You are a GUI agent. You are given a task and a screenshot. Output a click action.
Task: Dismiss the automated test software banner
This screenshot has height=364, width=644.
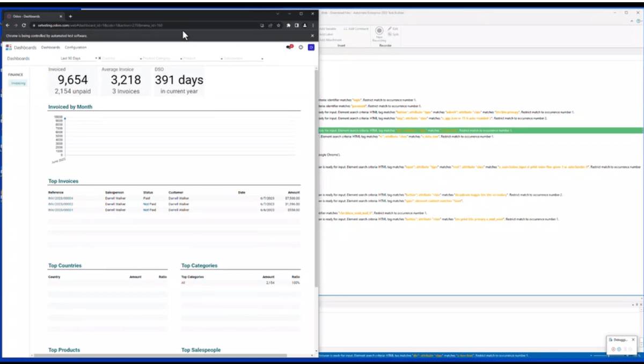pos(313,36)
